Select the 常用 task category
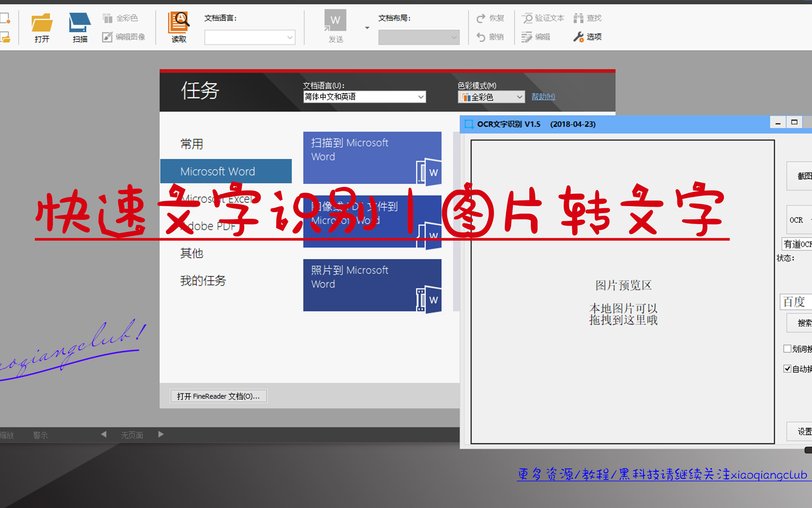812x508 pixels. (192, 144)
